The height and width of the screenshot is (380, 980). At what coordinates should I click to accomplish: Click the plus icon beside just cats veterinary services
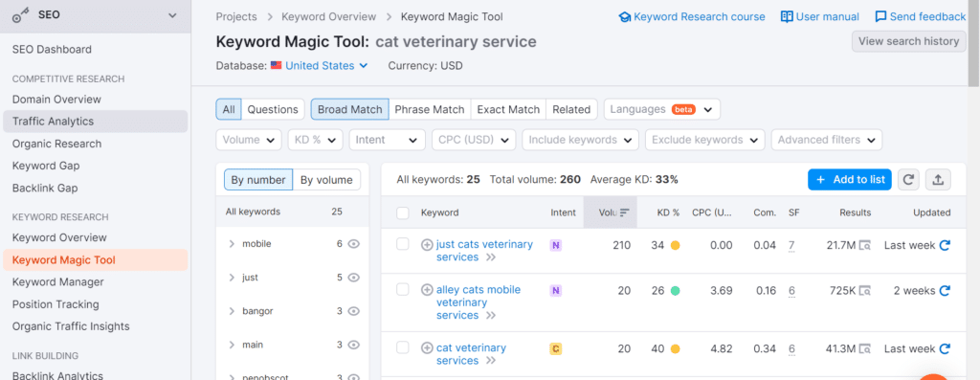pyautogui.click(x=427, y=244)
